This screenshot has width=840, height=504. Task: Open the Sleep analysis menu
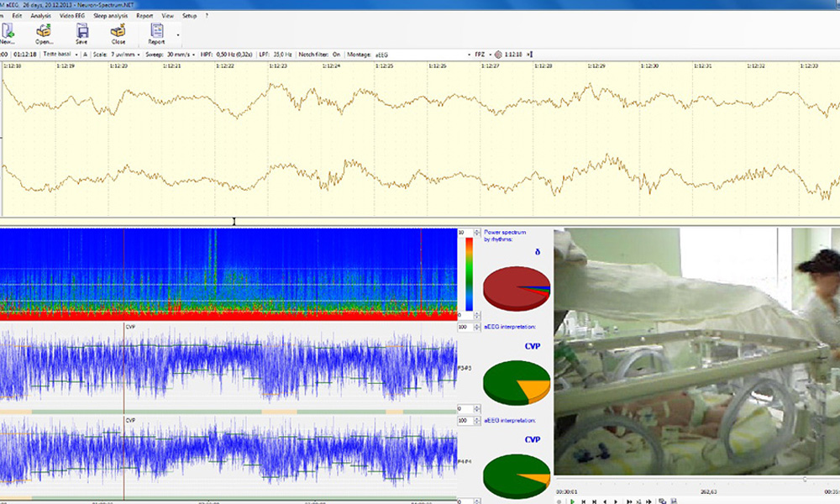(110, 14)
